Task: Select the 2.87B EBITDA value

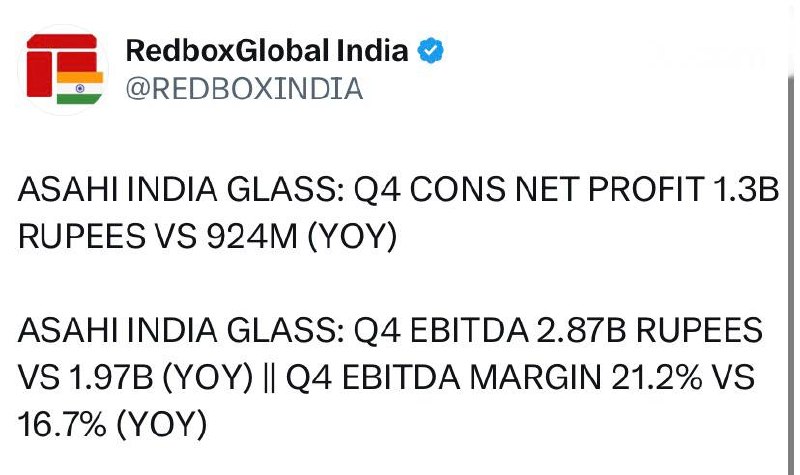Action: coord(581,330)
